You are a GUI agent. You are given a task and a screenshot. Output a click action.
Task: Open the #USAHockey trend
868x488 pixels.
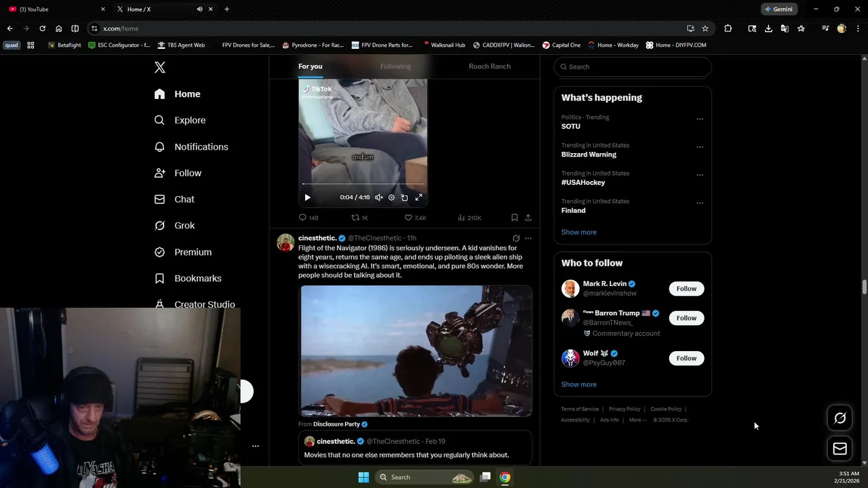583,182
